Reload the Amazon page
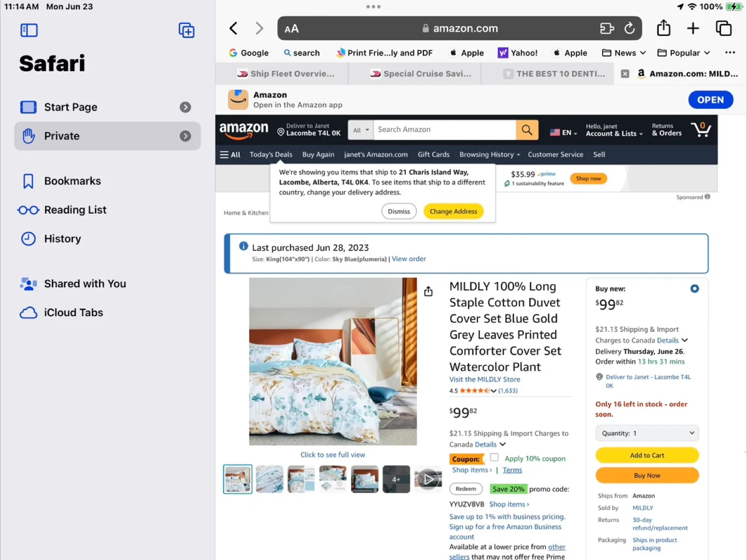 tap(629, 29)
